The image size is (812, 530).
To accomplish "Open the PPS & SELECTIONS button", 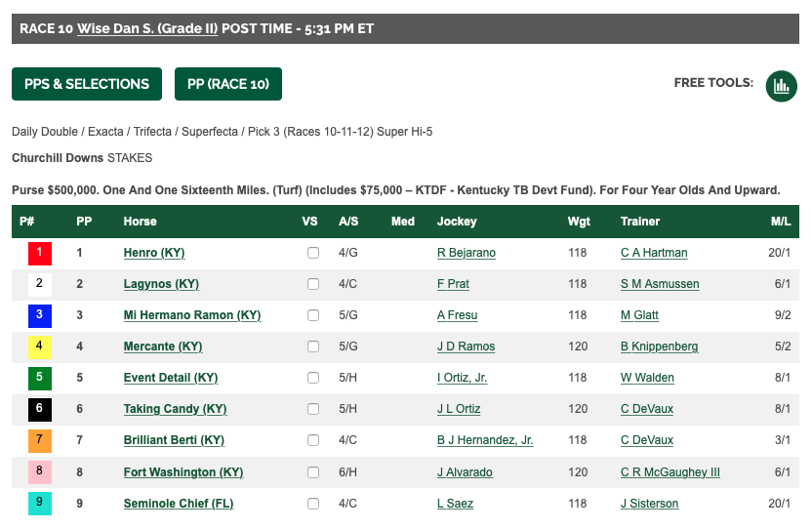I will tap(87, 84).
